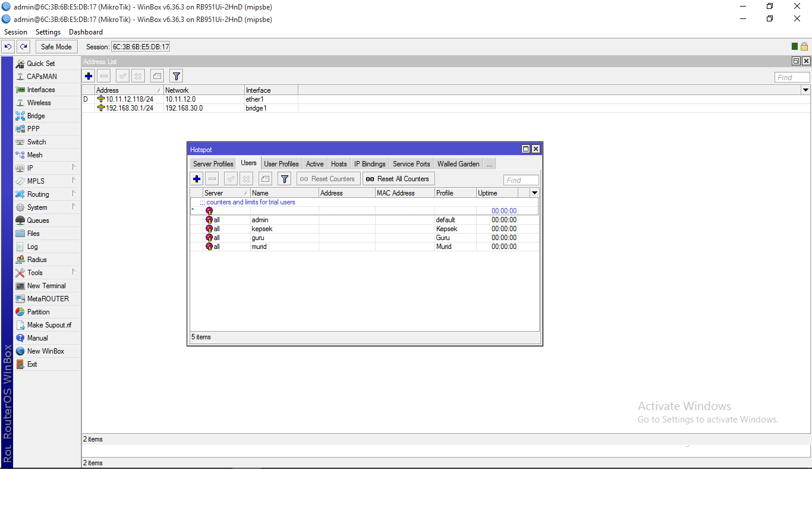Expand the System submenu
Screen dimensions: 812x517
point(47,207)
